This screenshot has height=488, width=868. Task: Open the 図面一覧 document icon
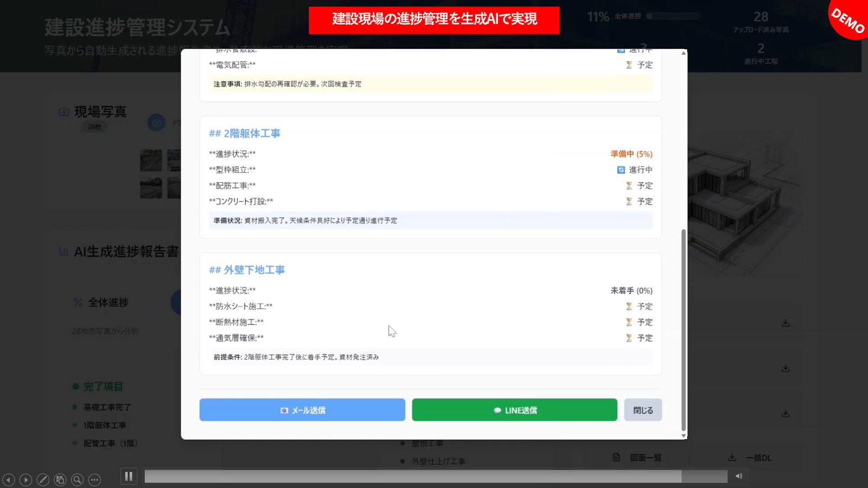[x=616, y=458]
